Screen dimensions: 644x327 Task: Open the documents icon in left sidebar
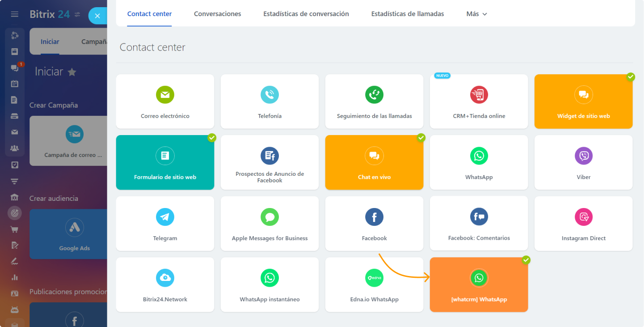click(15, 100)
